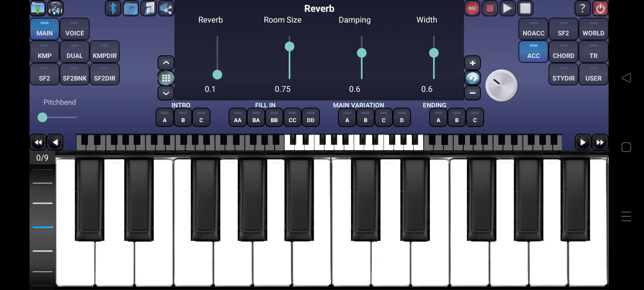Click the fast forward skip icon
Image resolution: width=644 pixels, height=290 pixels.
pyautogui.click(x=600, y=142)
